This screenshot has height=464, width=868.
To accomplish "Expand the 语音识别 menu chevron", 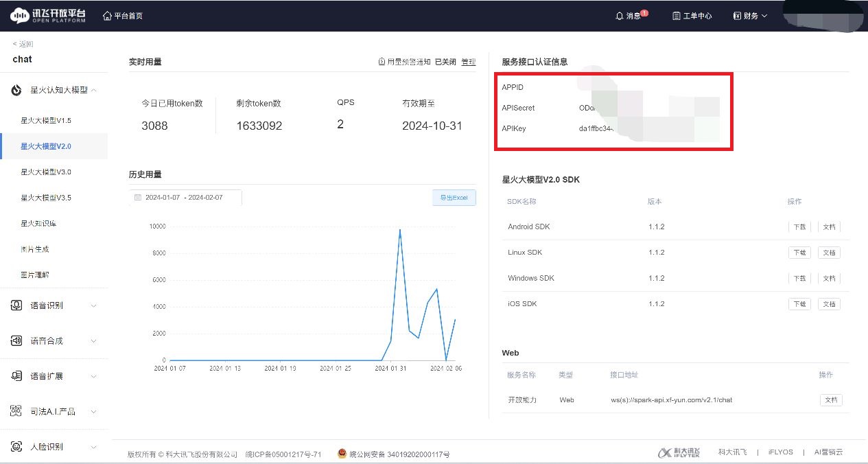I will point(93,305).
